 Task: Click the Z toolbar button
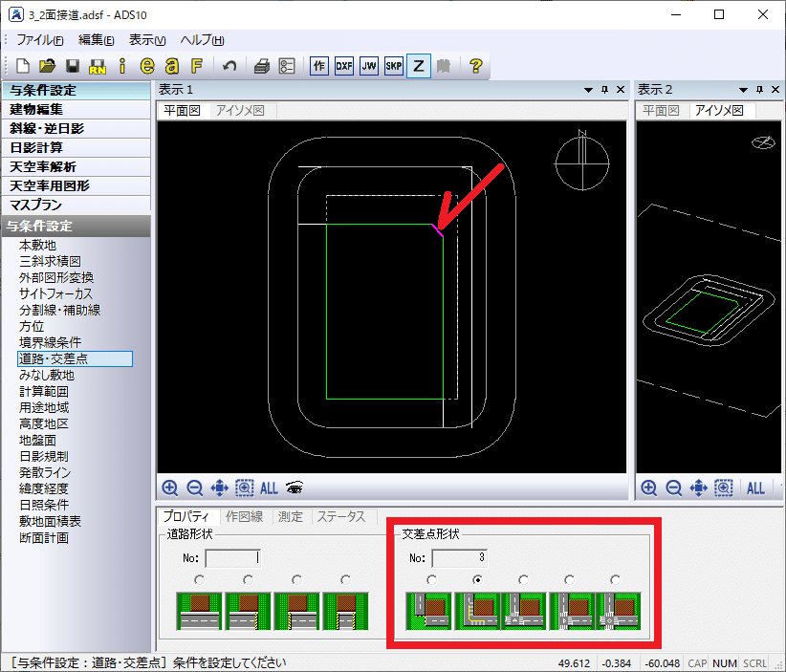coord(419,66)
